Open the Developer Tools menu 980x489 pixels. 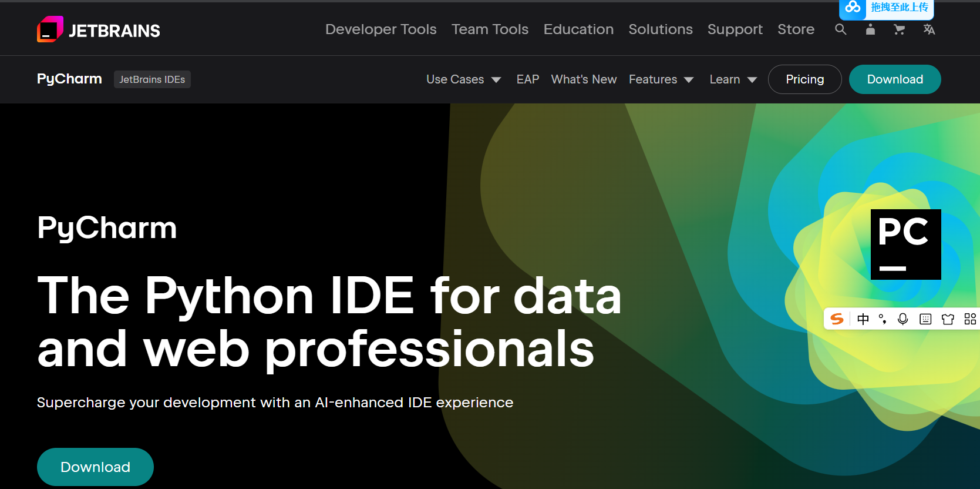(x=381, y=29)
